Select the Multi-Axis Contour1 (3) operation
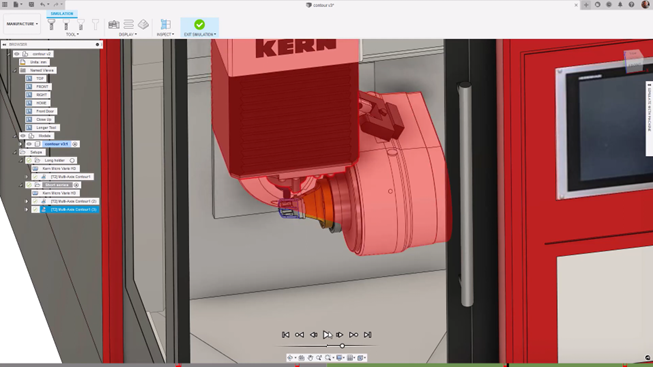Image resolution: width=653 pixels, height=367 pixels. click(x=70, y=210)
